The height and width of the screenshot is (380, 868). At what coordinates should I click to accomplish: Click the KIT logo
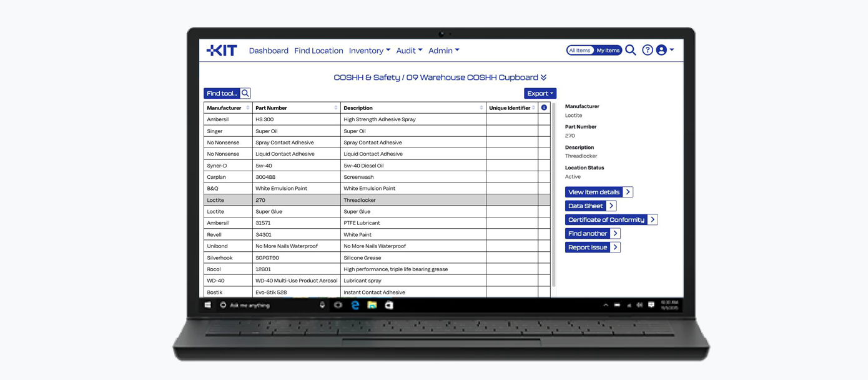click(x=222, y=51)
